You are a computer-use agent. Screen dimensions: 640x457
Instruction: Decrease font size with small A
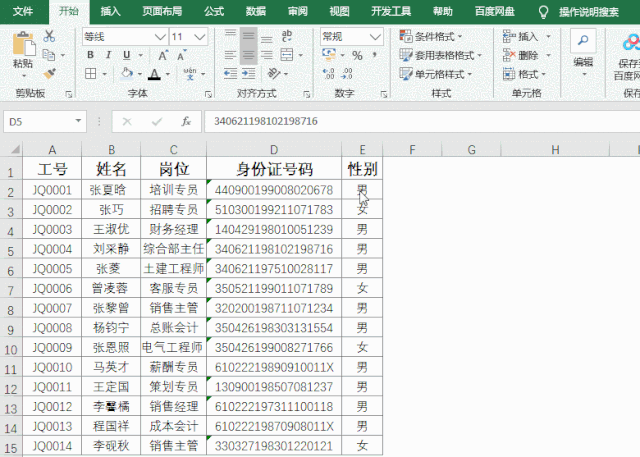[181, 55]
